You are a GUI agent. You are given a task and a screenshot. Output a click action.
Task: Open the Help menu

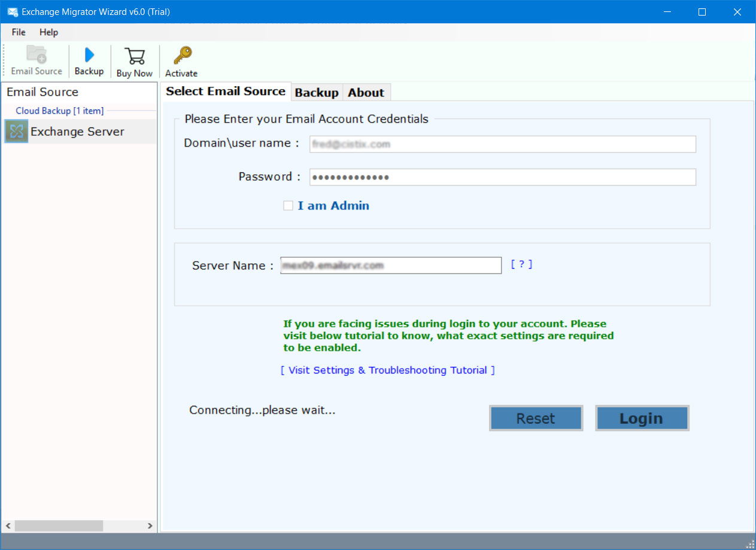(49, 32)
